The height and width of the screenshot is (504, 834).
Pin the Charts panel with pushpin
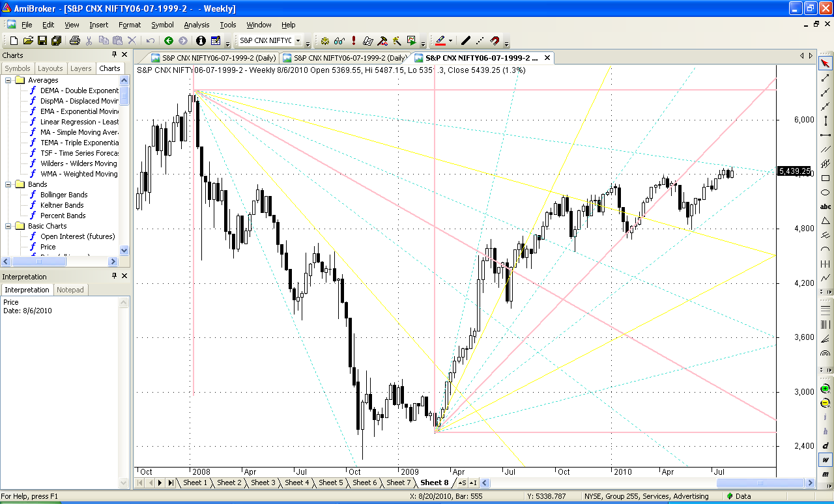pyautogui.click(x=115, y=55)
